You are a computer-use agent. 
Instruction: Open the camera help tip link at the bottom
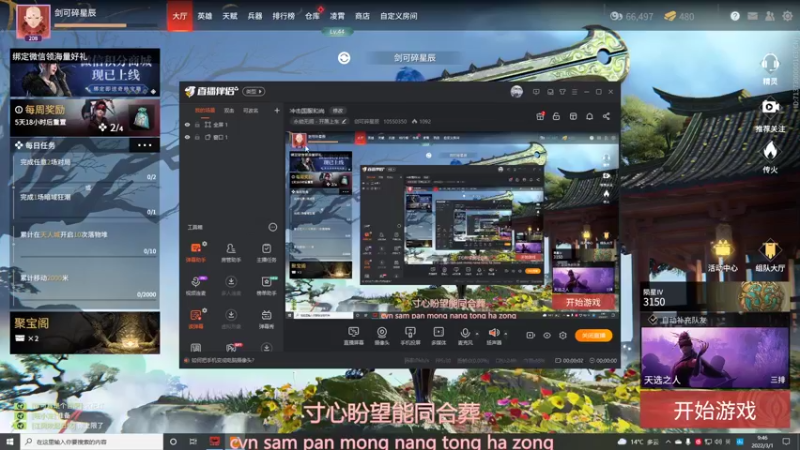(x=222, y=360)
